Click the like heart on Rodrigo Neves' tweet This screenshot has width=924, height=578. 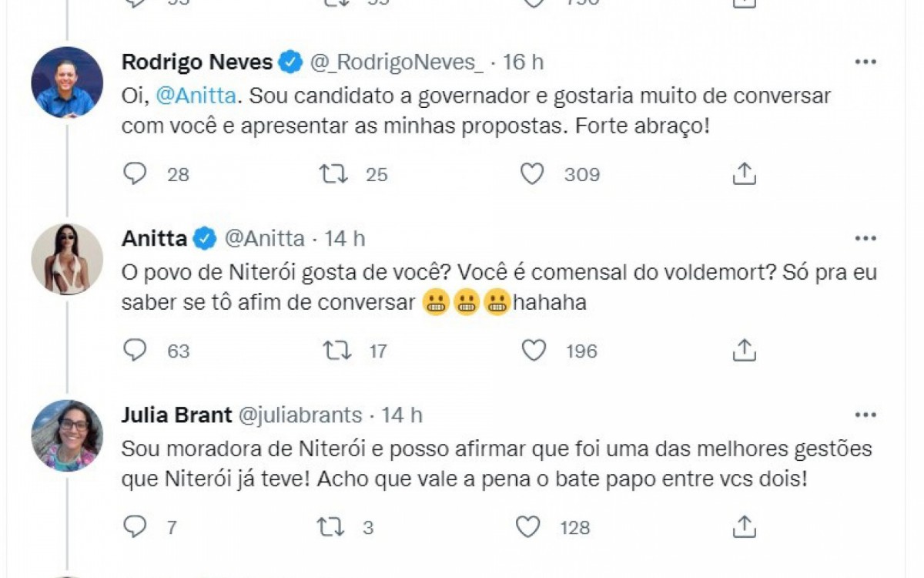click(x=531, y=174)
